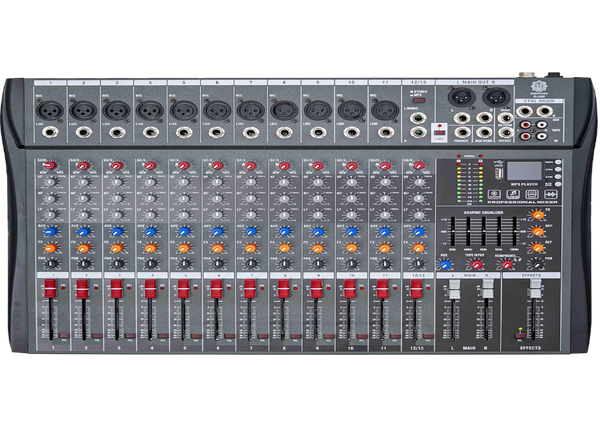Click the channel 2 LINE input jack

point(83,132)
